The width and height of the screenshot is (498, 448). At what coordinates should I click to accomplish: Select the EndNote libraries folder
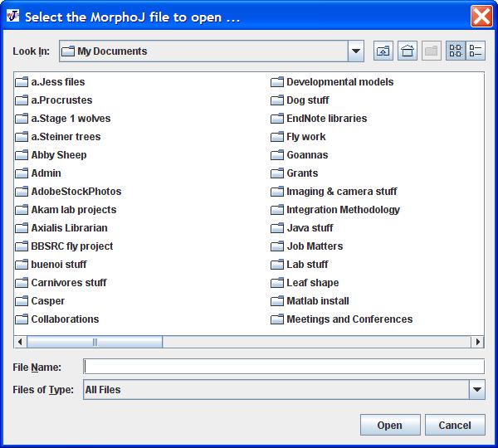point(325,119)
